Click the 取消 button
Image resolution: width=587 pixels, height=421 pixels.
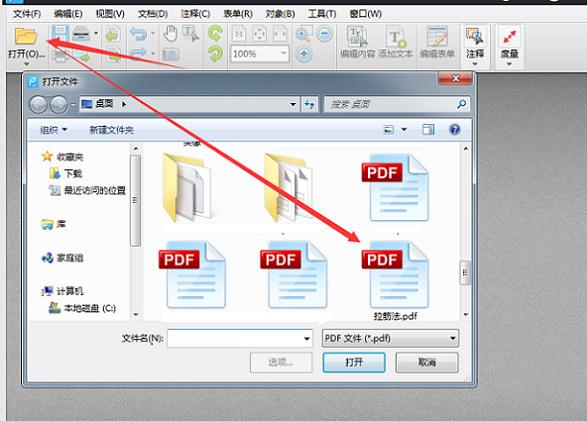427,362
